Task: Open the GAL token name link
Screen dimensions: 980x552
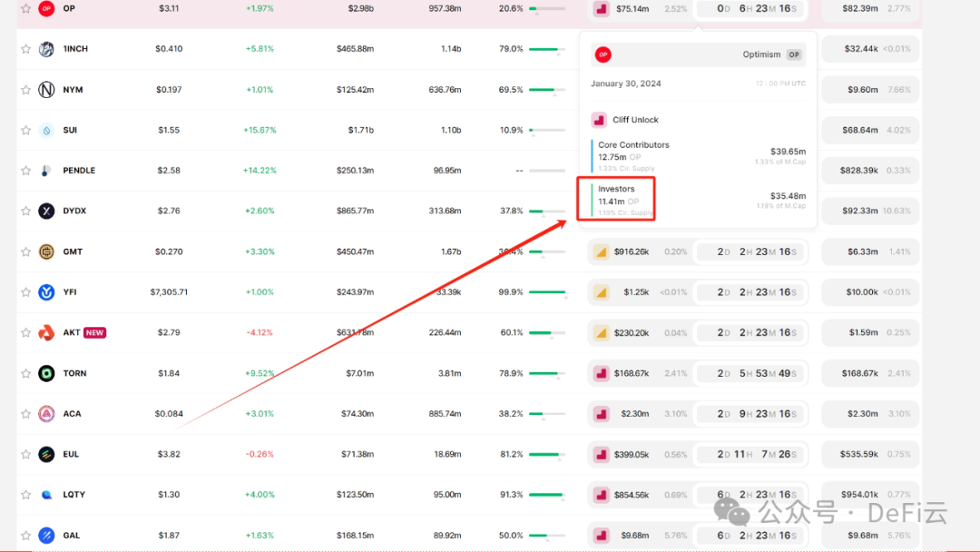Action: point(72,535)
